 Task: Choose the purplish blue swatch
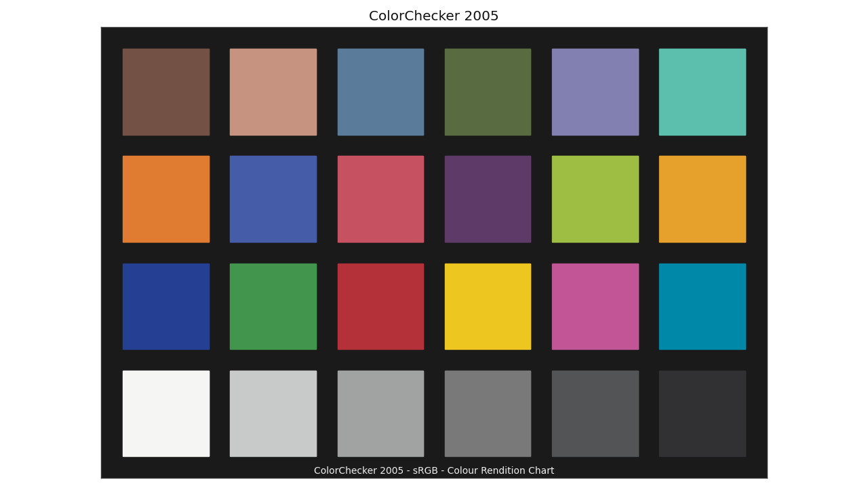pyautogui.click(x=273, y=199)
